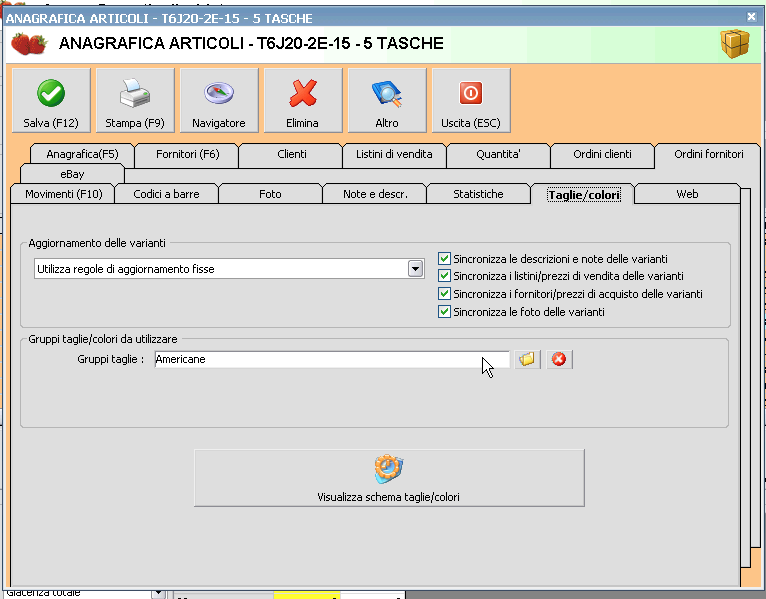Switch to the Web tab
This screenshot has width=766, height=599.
(x=687, y=194)
